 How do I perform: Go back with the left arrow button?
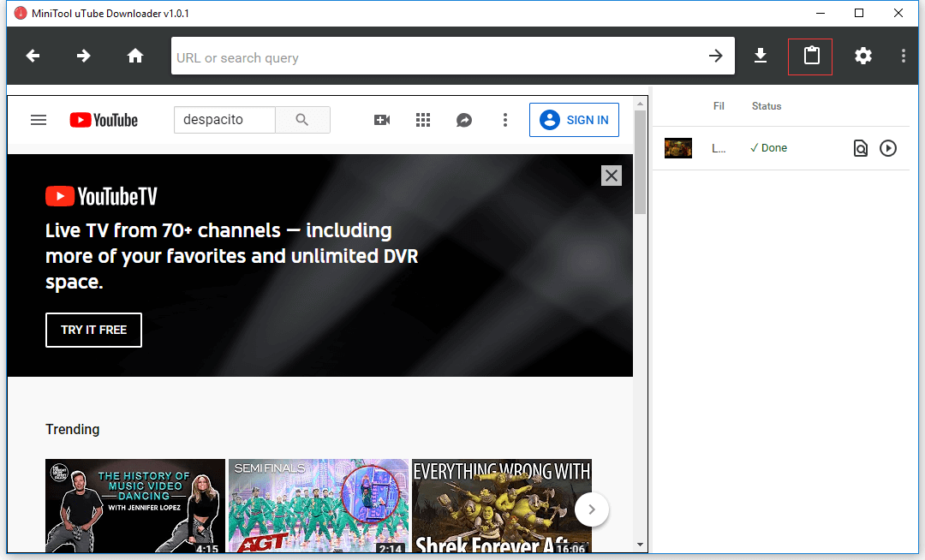coord(33,56)
